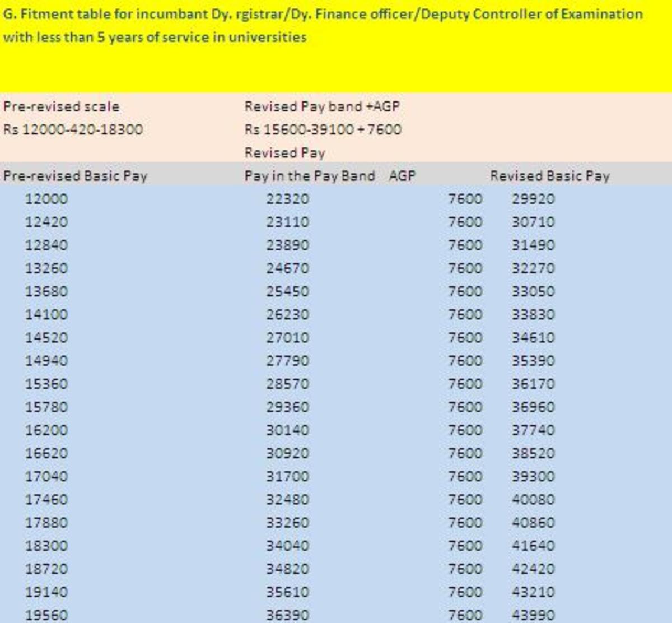Select the 19560 bottom row cell
This screenshot has height=623, width=672.
click(46, 614)
